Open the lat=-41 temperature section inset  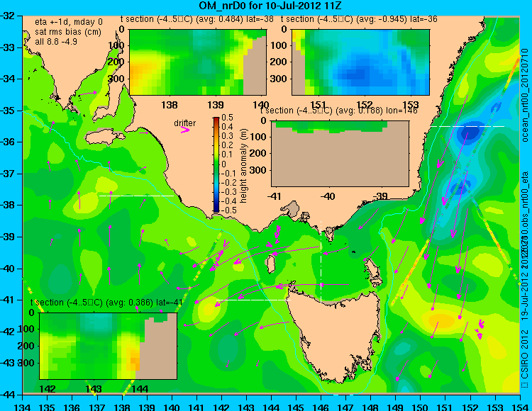109,346
